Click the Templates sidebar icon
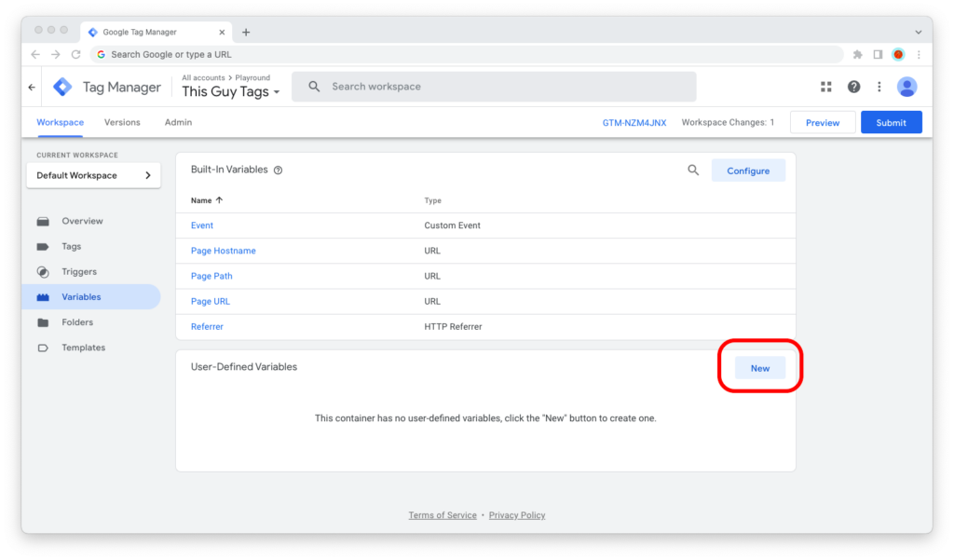The height and width of the screenshot is (560, 954). click(x=43, y=348)
